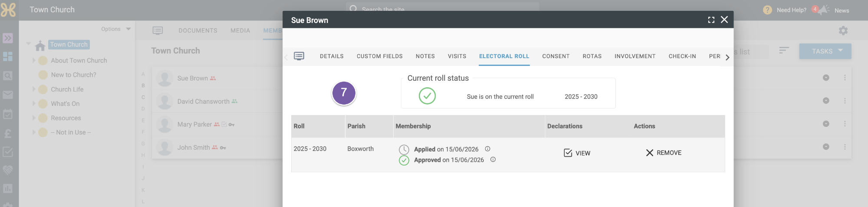The image size is (868, 207).
Task: Open the TASKS dropdown button
Action: point(825,51)
